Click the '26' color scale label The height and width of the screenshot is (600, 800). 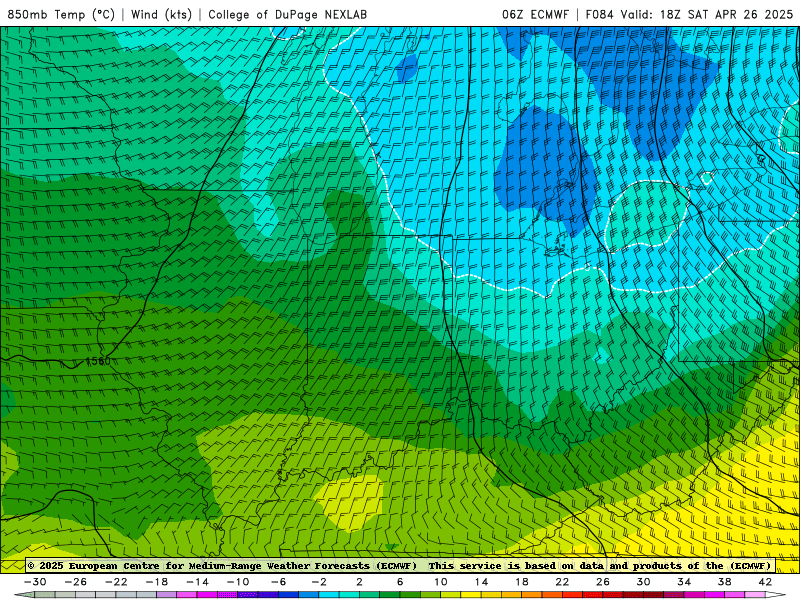point(603,582)
